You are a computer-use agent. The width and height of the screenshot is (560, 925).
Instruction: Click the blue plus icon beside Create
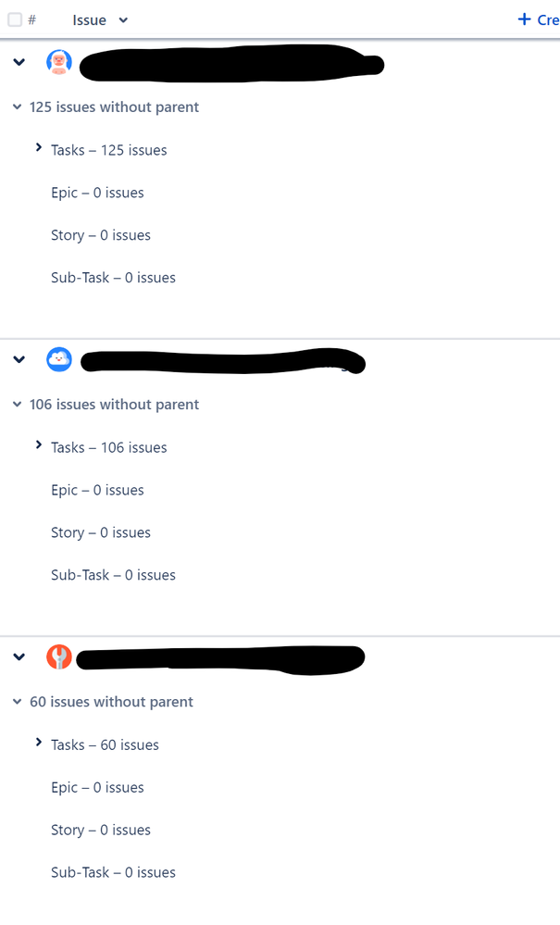click(x=526, y=19)
